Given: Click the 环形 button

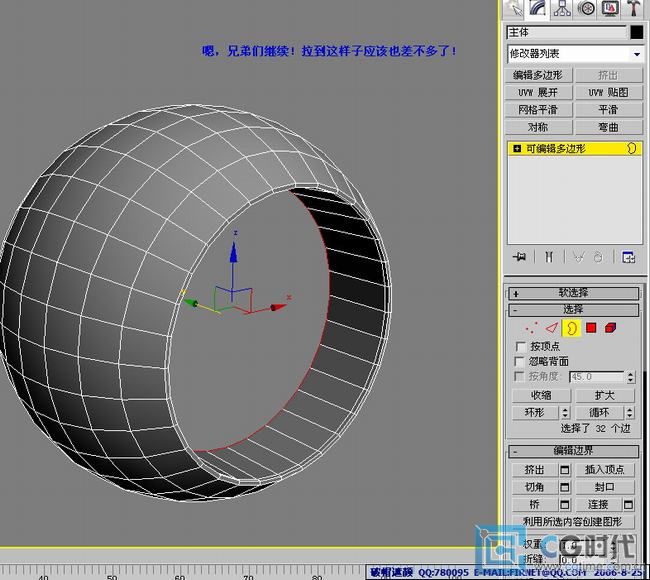Looking at the screenshot, I should 536,413.
